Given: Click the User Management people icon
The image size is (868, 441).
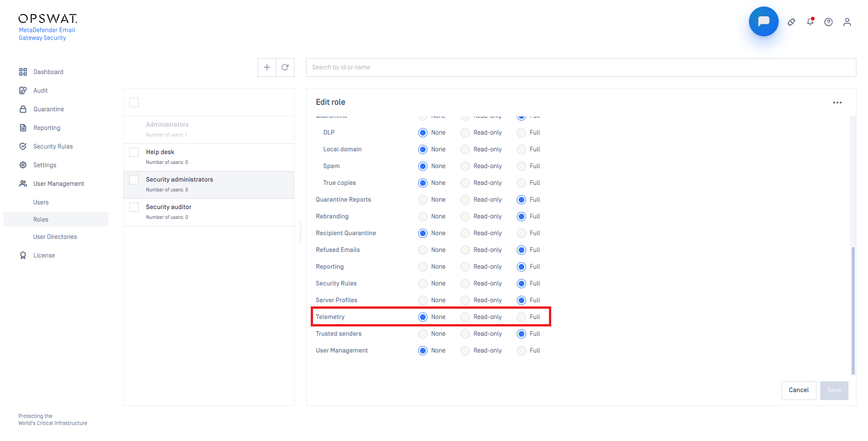Looking at the screenshot, I should pos(23,183).
